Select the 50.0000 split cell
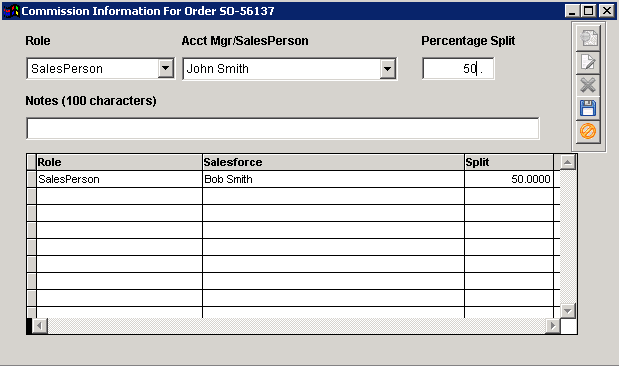The width and height of the screenshot is (619, 366). click(509, 179)
